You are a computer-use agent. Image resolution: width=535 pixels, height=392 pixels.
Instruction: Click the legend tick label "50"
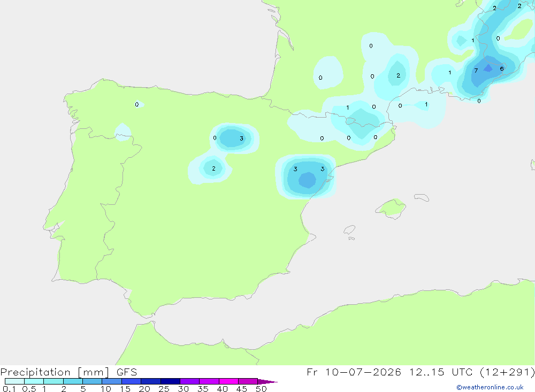261,389
